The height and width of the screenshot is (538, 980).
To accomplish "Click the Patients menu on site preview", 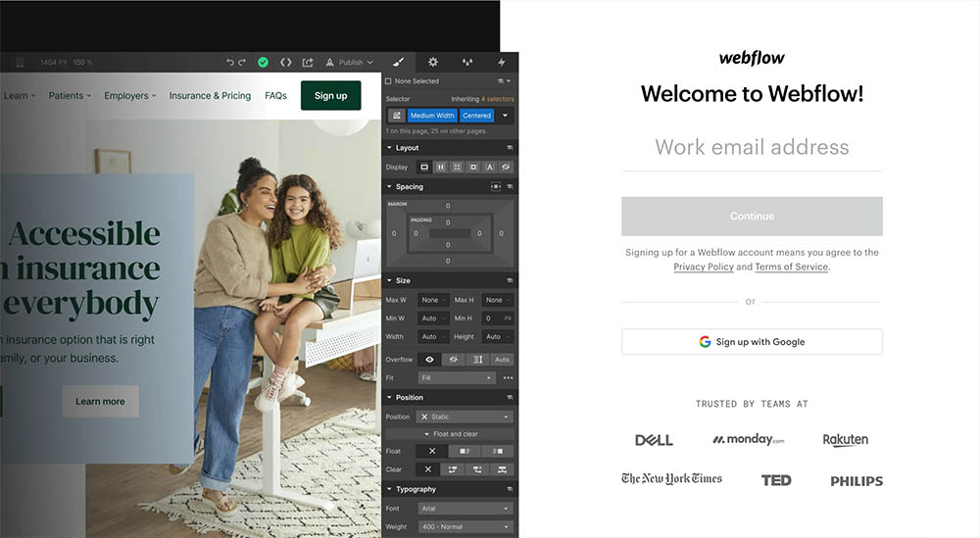I will coord(70,96).
